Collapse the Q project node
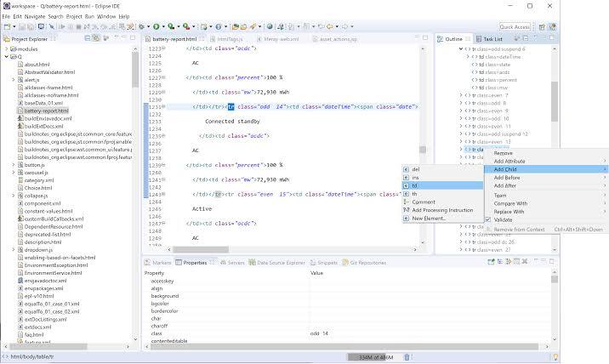 click(6, 57)
